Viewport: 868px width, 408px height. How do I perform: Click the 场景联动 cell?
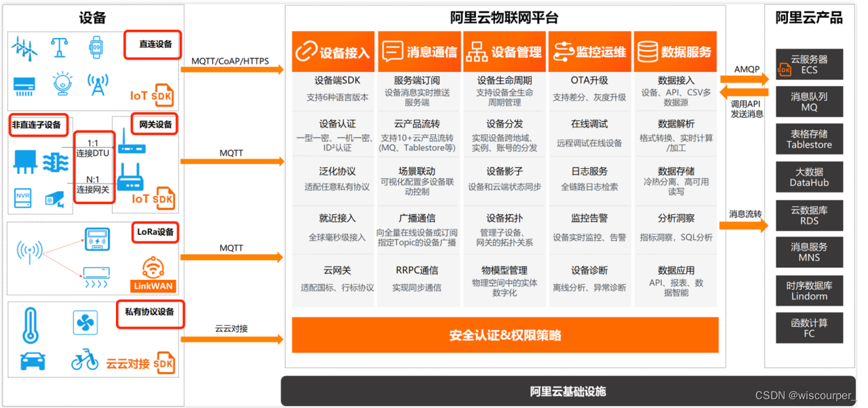[417, 181]
